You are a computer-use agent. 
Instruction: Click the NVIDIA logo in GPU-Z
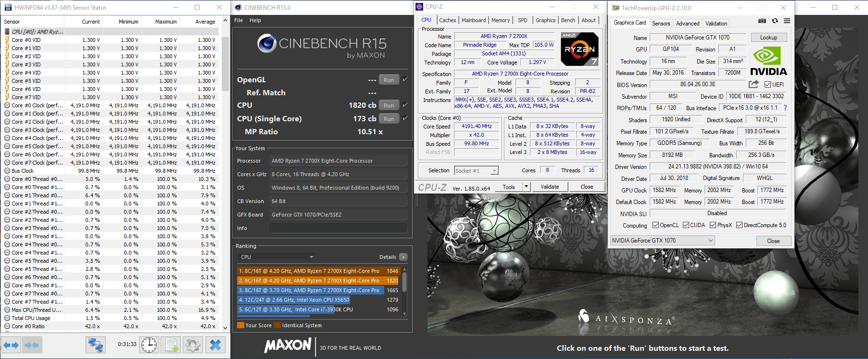tap(768, 62)
